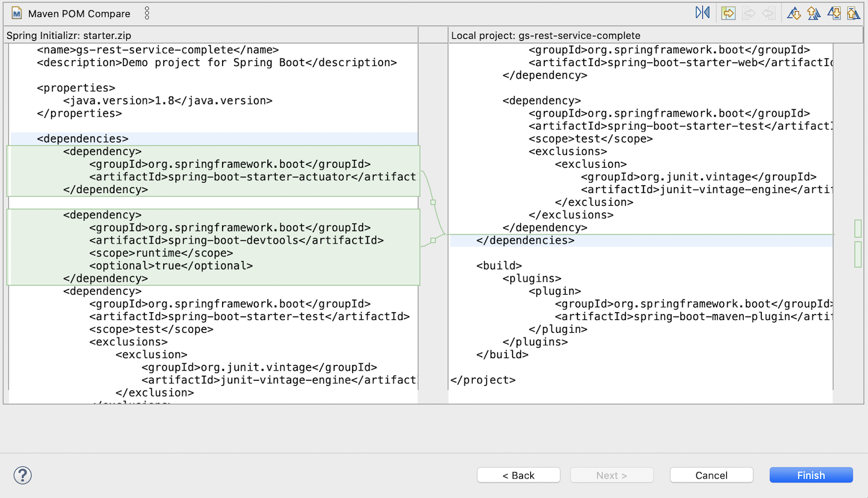The width and height of the screenshot is (868, 498).
Task: Click the '<build>' tag in right pane
Action: coord(499,266)
